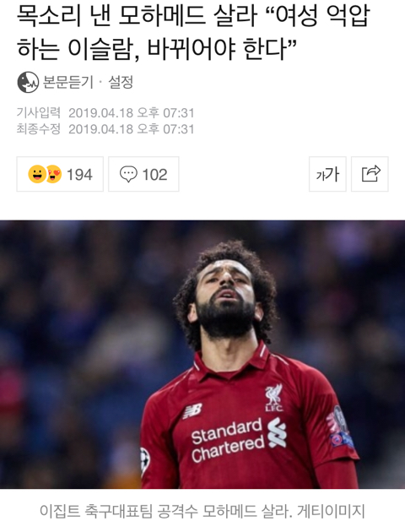Tap the heart-eyes reaction emoji
The image size is (405, 532).
[54, 175]
